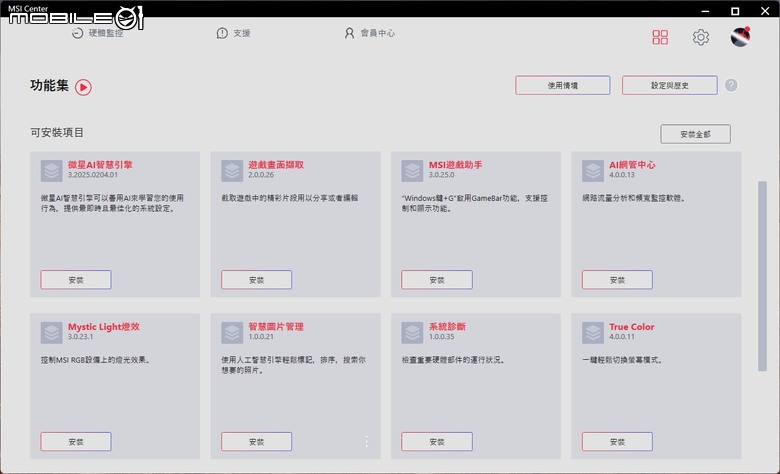The width and height of the screenshot is (780, 474).
Task: Click version number 3.0.23.1
Action: tap(81, 337)
